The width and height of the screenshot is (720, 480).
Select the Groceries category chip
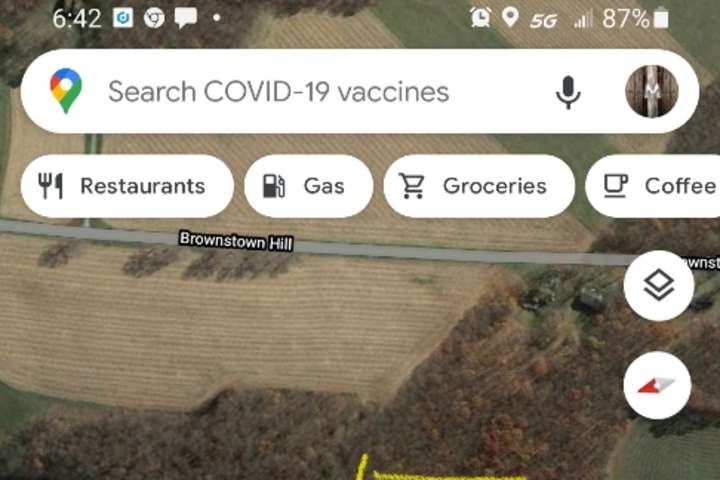[x=479, y=186]
